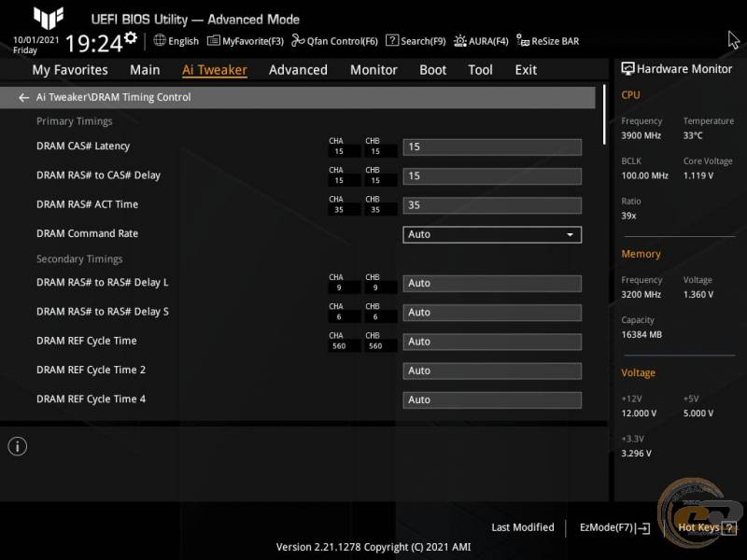Click the Primary Timings heading
747x560 pixels.
pyautogui.click(x=75, y=121)
